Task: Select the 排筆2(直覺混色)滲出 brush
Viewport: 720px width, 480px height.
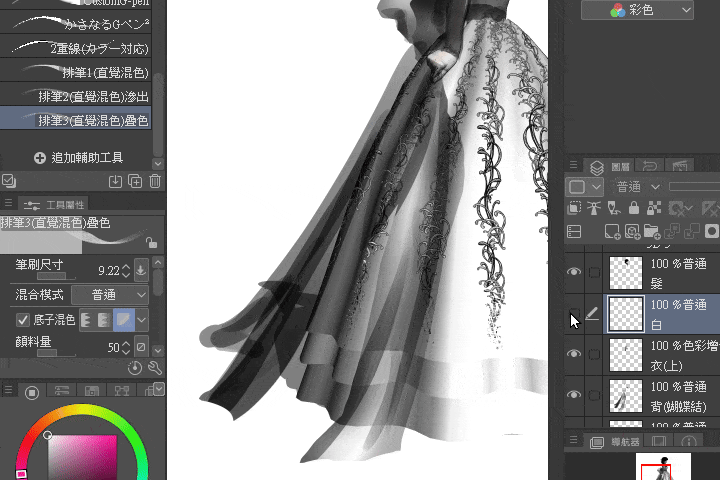Action: click(76, 96)
